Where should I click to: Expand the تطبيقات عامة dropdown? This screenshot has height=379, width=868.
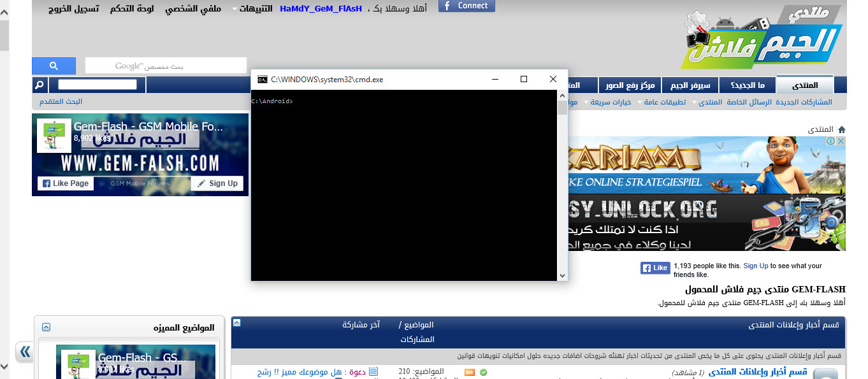pyautogui.click(x=663, y=102)
